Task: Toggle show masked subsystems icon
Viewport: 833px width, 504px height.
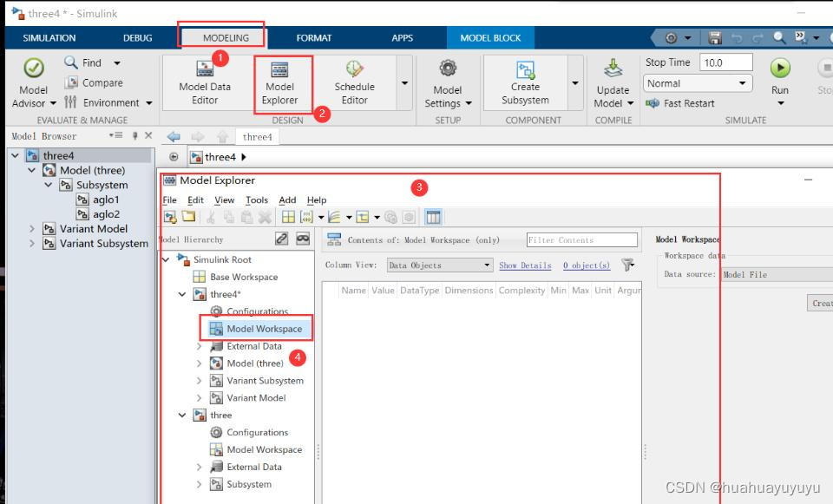Action: 303,239
